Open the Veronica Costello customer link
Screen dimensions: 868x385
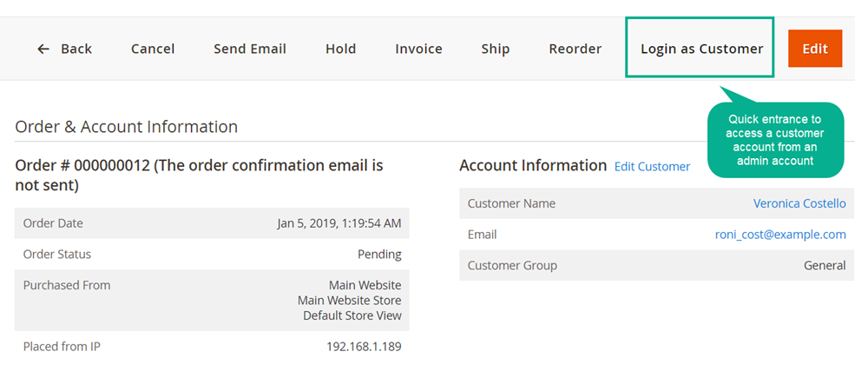pos(799,203)
